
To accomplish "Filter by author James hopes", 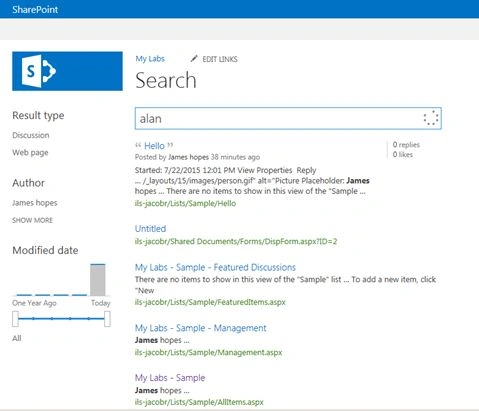I will pos(35,203).
